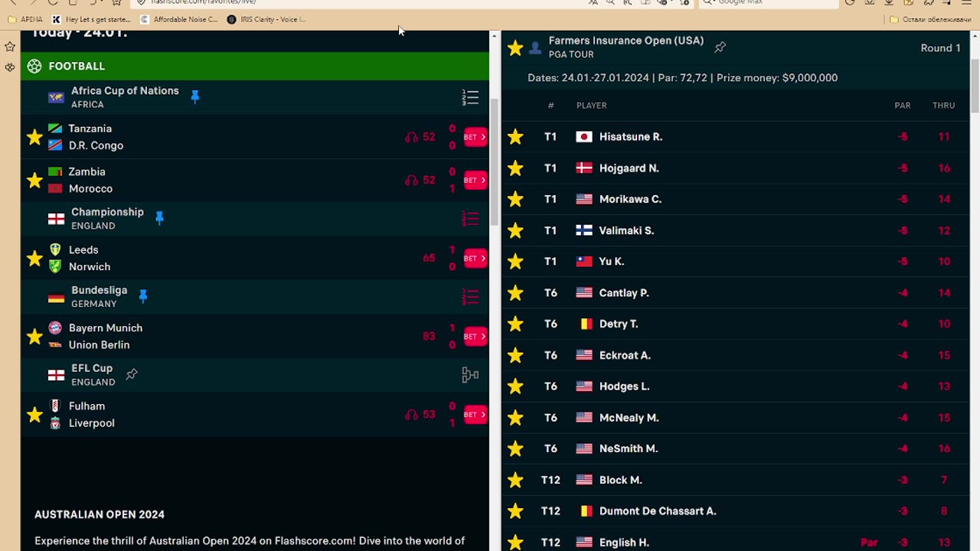Screen dimensions: 980x551
Task: Open player Hojgaard N. row
Action: 735,168
